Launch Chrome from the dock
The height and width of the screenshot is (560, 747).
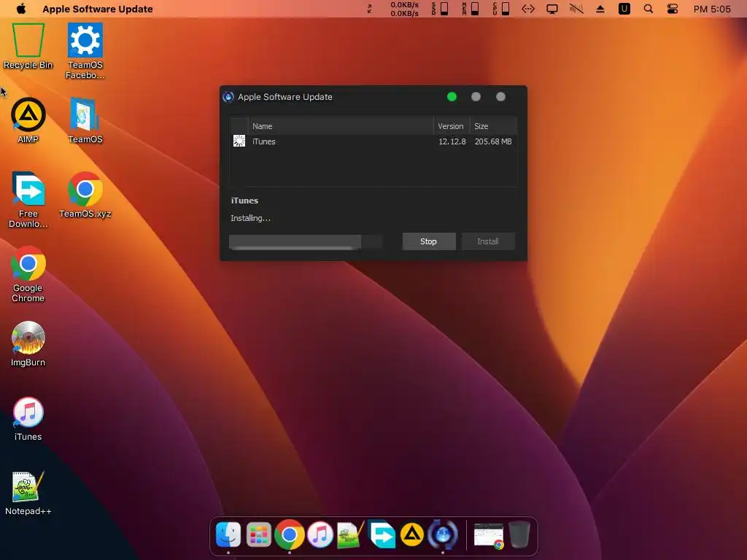click(x=289, y=534)
